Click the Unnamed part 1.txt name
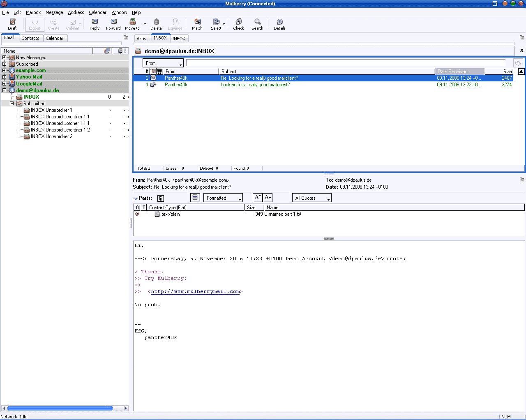 point(283,214)
